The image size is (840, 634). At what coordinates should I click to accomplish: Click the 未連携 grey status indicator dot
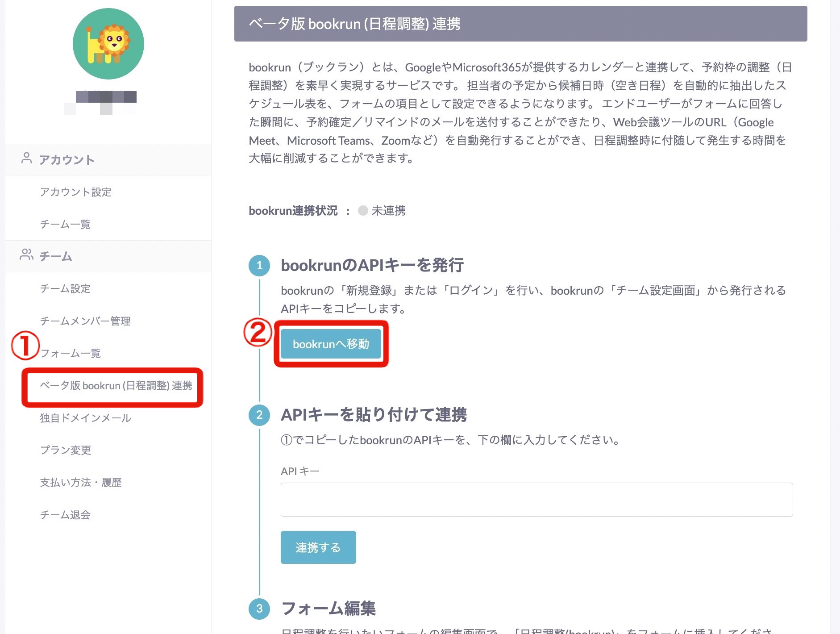[363, 210]
